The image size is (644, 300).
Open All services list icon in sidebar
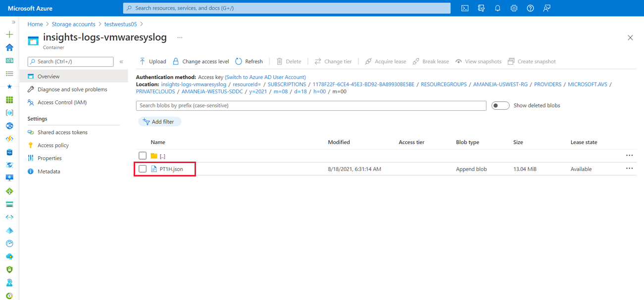[x=9, y=74]
